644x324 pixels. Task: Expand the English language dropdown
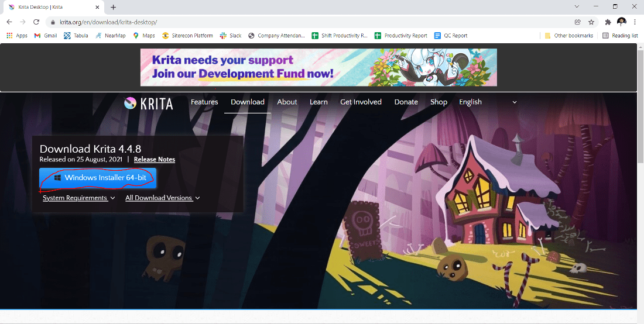tap(488, 102)
